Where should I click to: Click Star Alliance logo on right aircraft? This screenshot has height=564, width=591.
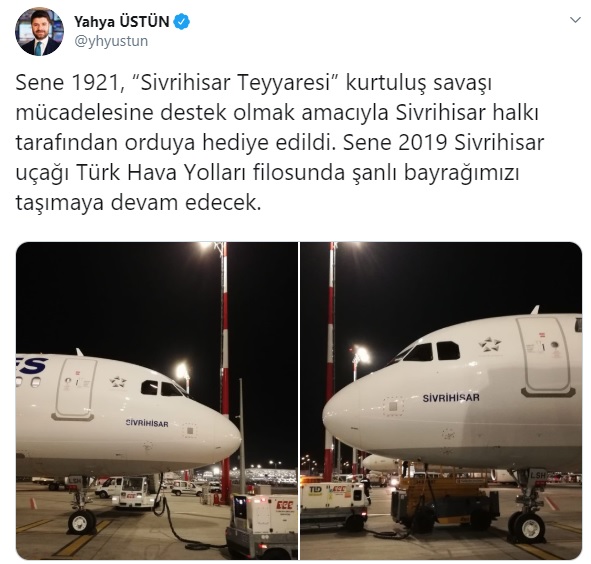(490, 345)
